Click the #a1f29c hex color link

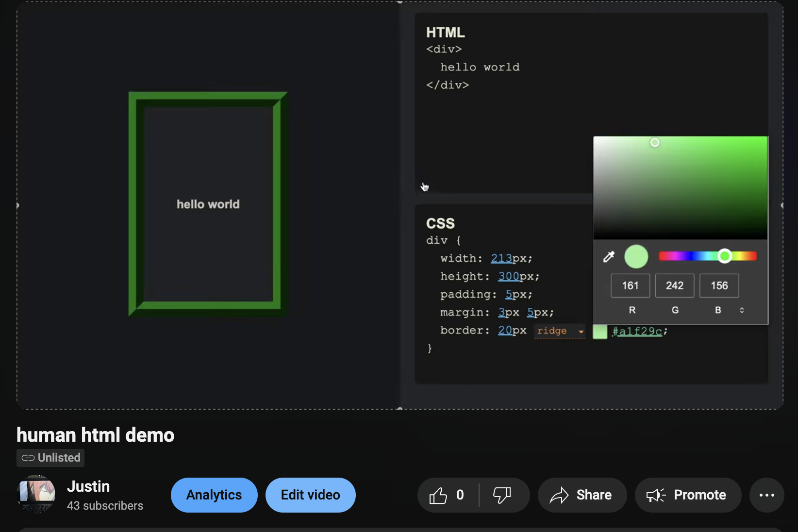tap(637, 331)
